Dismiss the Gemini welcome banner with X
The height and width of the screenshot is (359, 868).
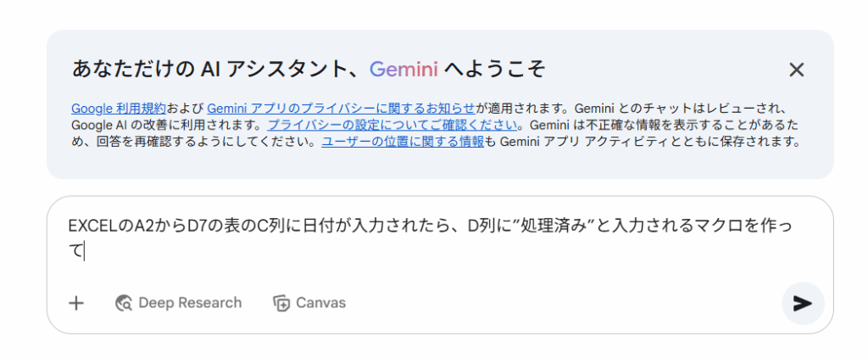(x=796, y=70)
